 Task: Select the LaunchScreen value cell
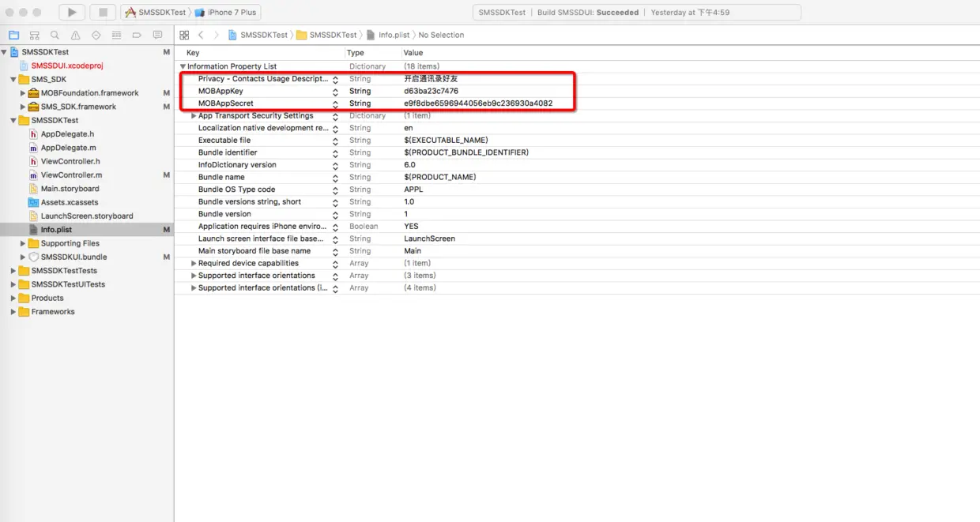pos(429,238)
